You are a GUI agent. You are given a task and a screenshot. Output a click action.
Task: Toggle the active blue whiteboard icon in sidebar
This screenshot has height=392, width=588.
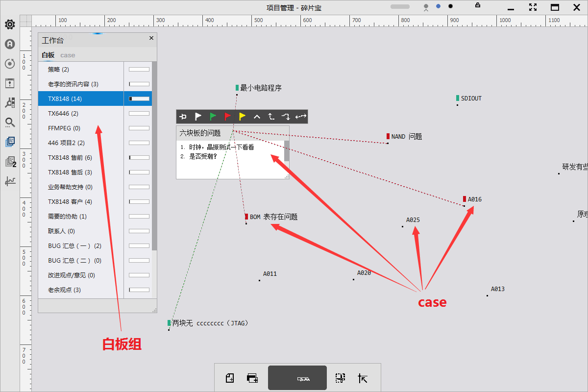point(10,142)
